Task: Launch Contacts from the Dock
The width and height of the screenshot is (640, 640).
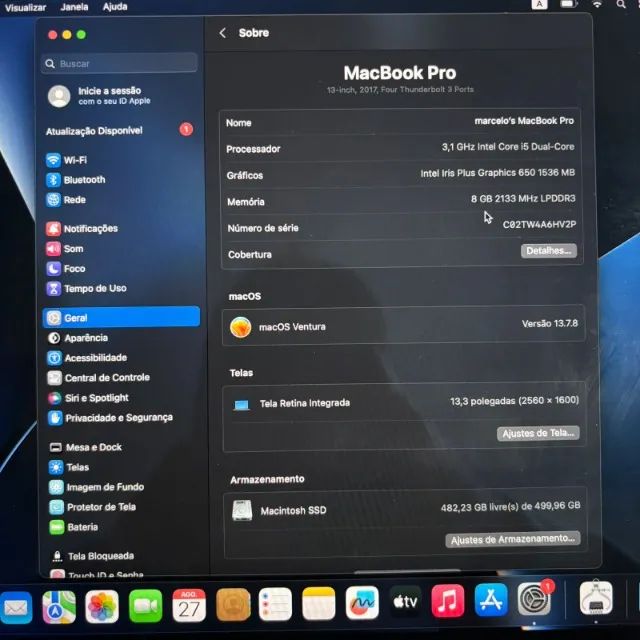Action: [x=233, y=604]
